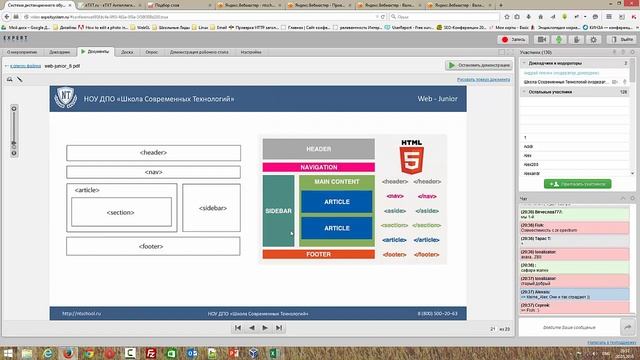Open Демонстрация рабочего стола tab

tap(199, 52)
